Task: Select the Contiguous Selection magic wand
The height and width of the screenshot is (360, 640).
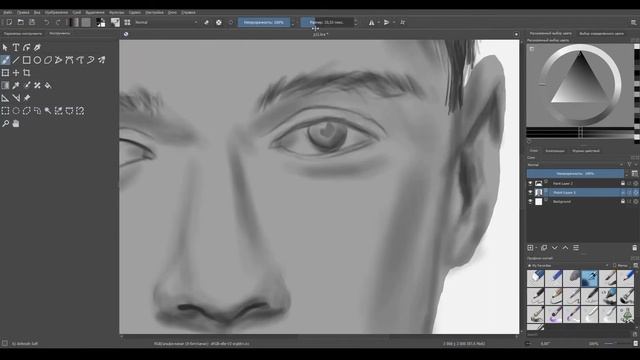Action: point(48,111)
